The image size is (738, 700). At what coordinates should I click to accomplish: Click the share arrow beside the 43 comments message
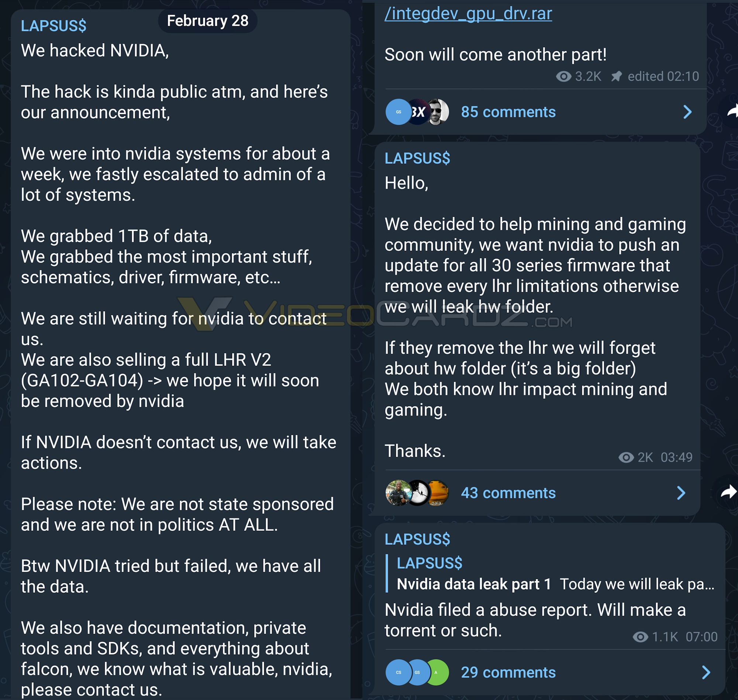[x=728, y=492]
